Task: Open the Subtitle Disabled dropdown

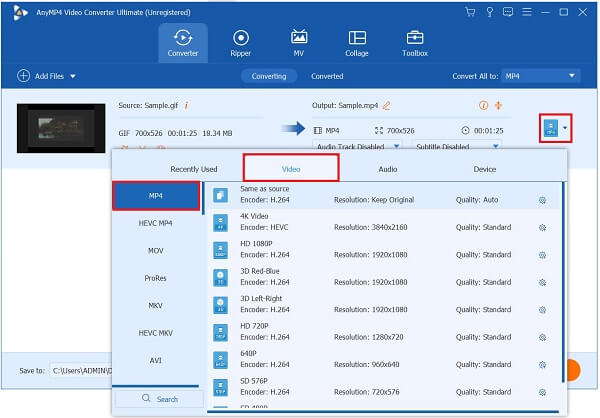Action: (457, 146)
